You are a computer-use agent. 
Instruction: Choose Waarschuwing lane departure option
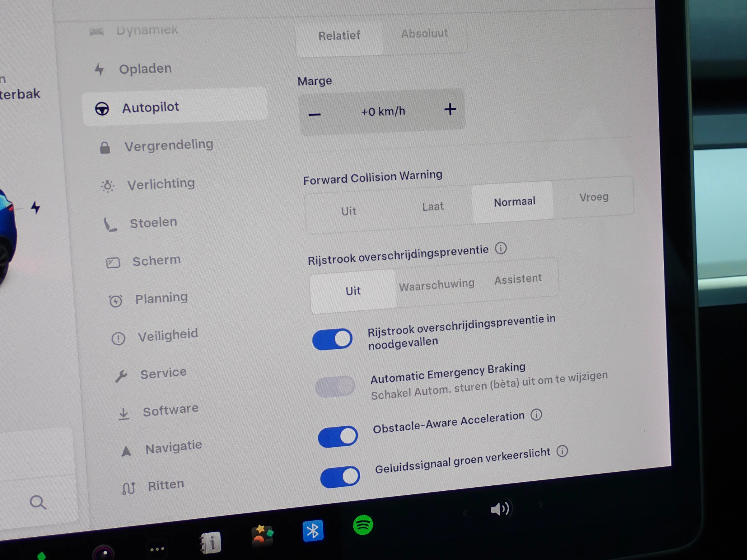437,285
